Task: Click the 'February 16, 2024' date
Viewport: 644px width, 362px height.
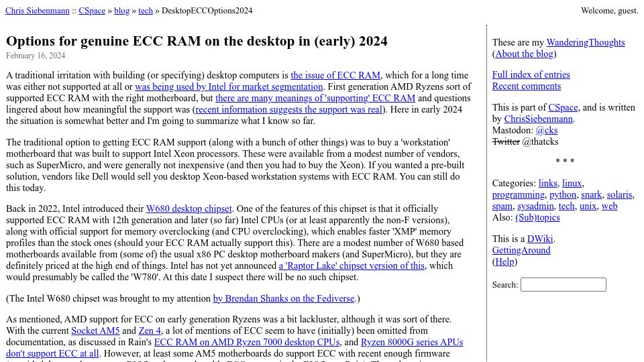Action: [x=36, y=56]
